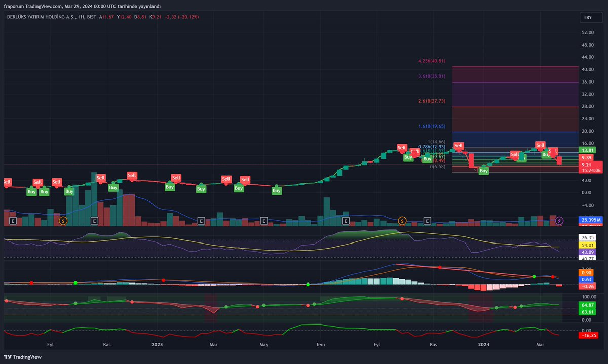Screen dimensions: 608x364
Task: Click the 2023 label on the time axis
Action: click(157, 344)
